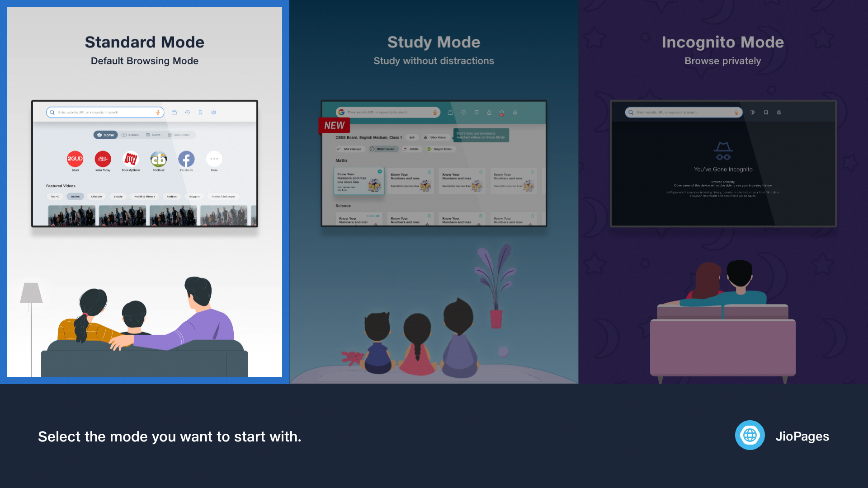The image size is (868, 488).
Task: Pick Incognito Mode title
Action: point(722,42)
